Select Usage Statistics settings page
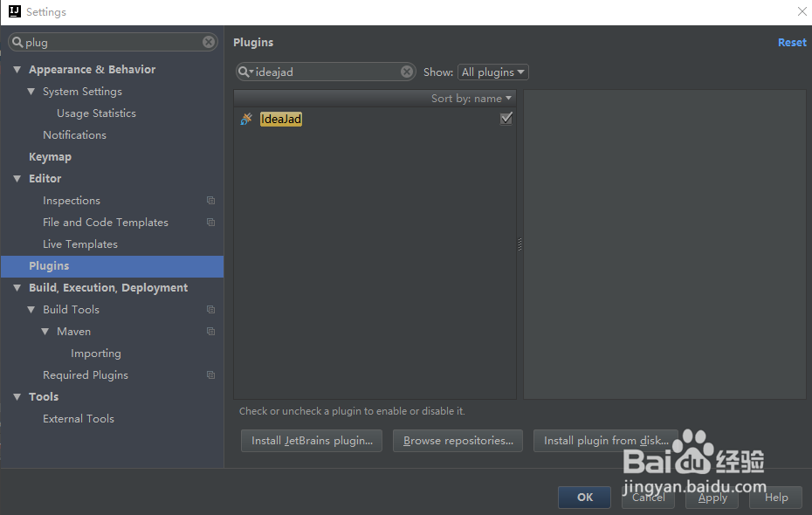This screenshot has width=812, height=515. pyautogui.click(x=96, y=113)
